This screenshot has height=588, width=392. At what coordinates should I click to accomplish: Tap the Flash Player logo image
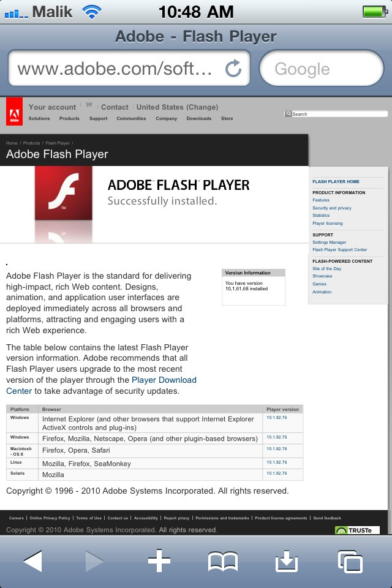[x=64, y=193]
